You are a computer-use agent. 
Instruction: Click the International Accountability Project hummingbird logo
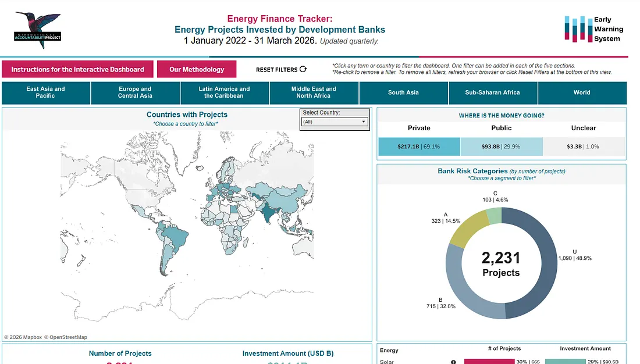pyautogui.click(x=38, y=30)
